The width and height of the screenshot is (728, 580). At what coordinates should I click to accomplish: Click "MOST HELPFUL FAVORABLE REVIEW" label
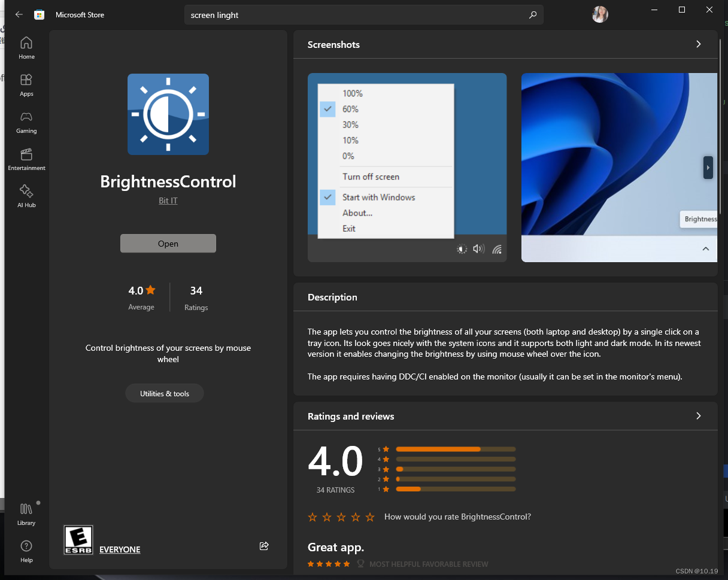click(429, 564)
